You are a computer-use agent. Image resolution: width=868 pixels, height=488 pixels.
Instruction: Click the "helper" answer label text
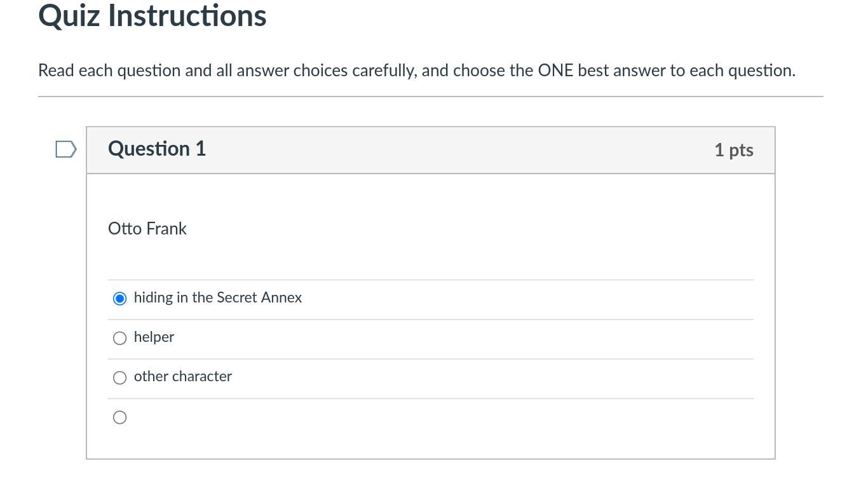[154, 337]
